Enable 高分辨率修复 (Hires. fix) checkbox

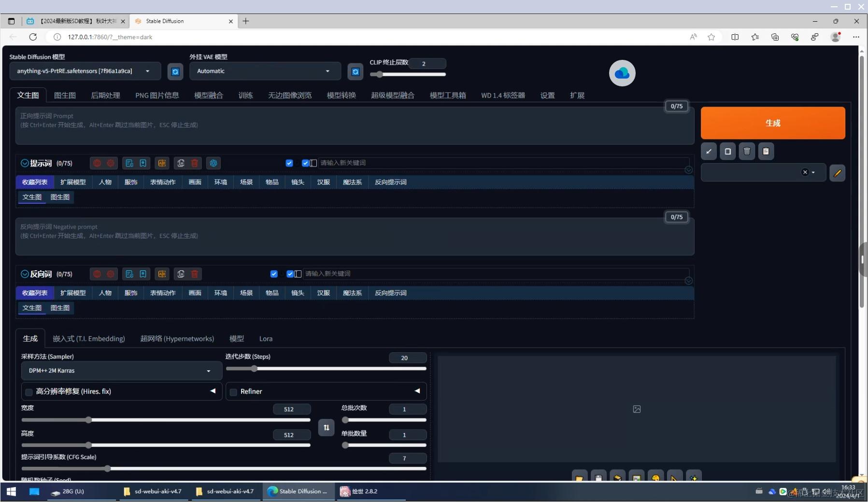[29, 392]
